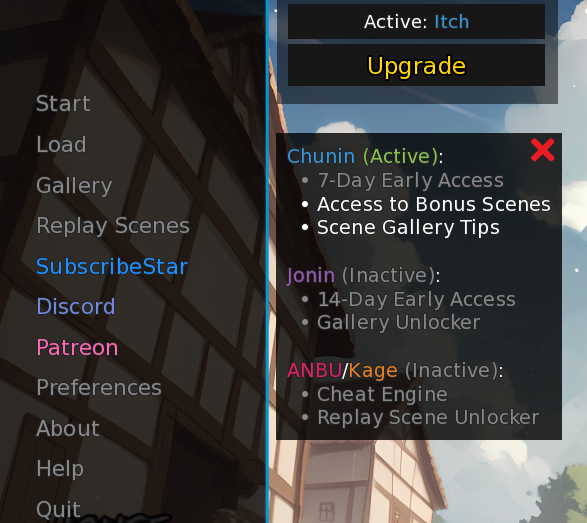Open the Load menu entry

coord(61,145)
